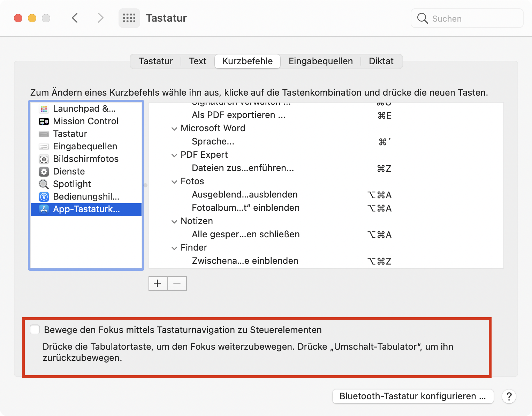Collapse the Fotos group
This screenshot has width=532, height=416.
tap(174, 182)
